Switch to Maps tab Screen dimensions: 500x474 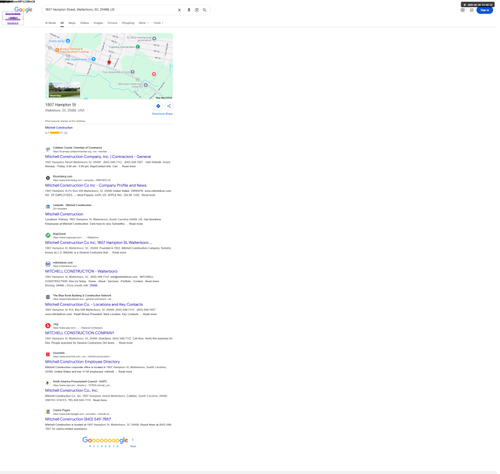pos(72,23)
